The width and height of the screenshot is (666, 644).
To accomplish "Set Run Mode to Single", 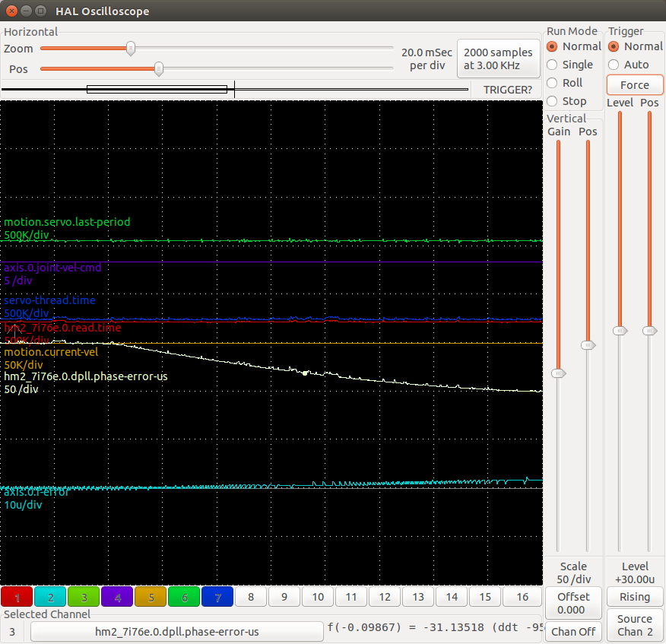I will pos(552,65).
